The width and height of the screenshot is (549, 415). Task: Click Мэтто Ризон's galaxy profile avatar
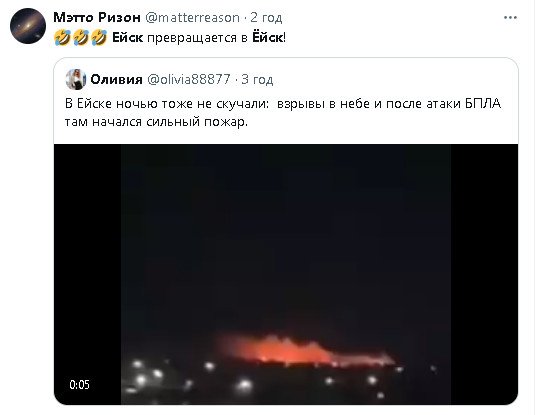(x=28, y=26)
